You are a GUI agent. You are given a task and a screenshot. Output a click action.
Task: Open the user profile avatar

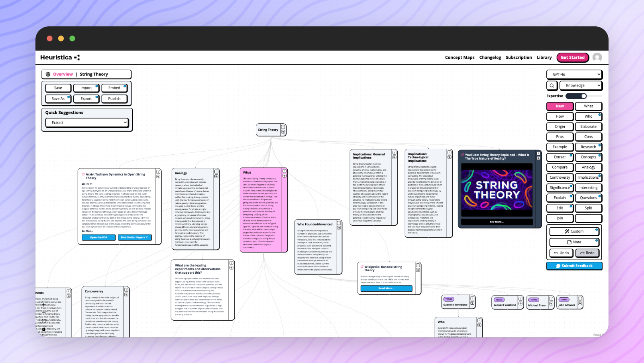click(x=597, y=57)
